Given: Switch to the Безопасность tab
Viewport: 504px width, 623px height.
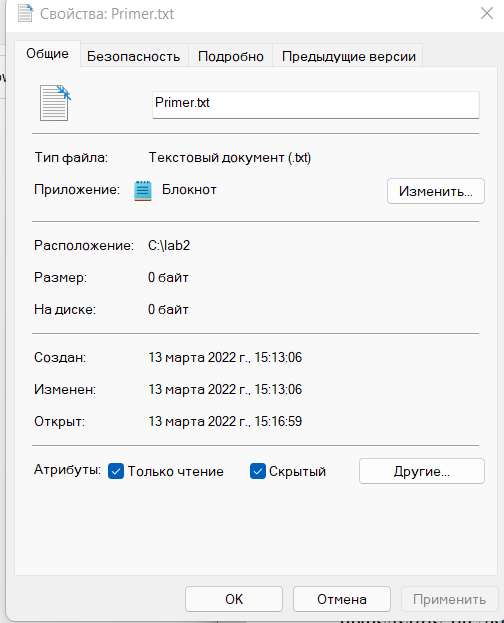Looking at the screenshot, I should tap(134, 56).
